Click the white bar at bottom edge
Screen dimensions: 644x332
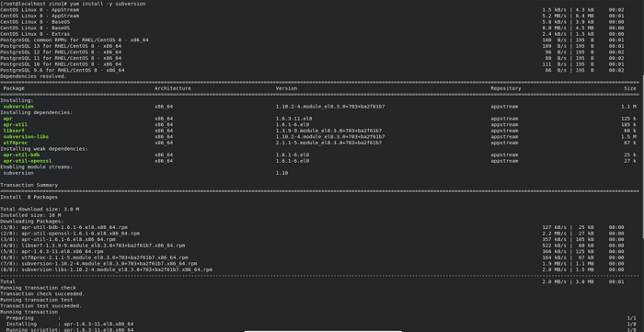coord(323,331)
